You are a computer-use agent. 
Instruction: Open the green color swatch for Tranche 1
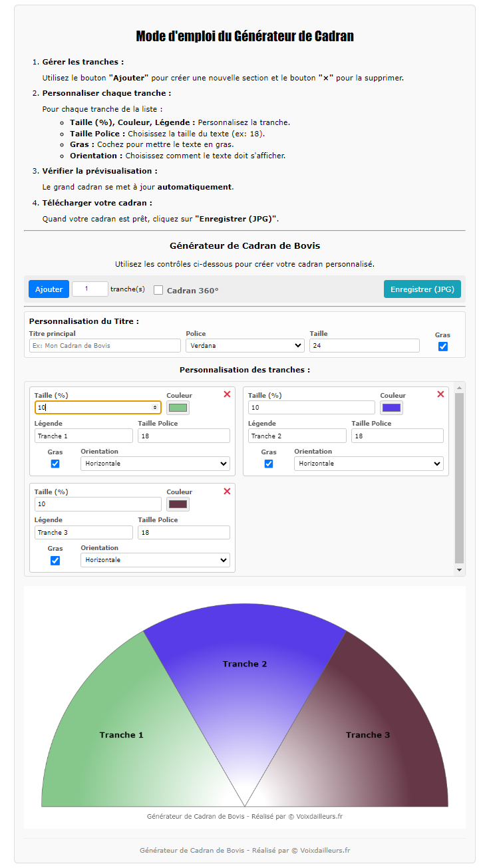point(178,408)
